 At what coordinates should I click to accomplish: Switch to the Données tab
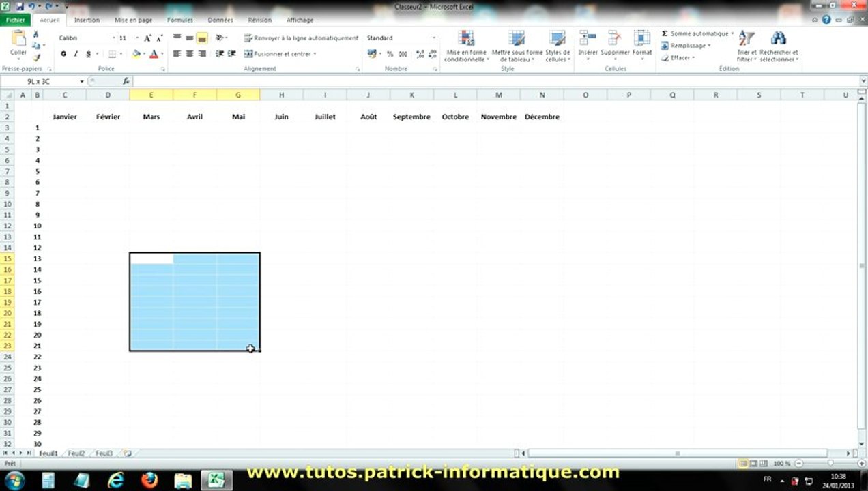pyautogui.click(x=220, y=20)
